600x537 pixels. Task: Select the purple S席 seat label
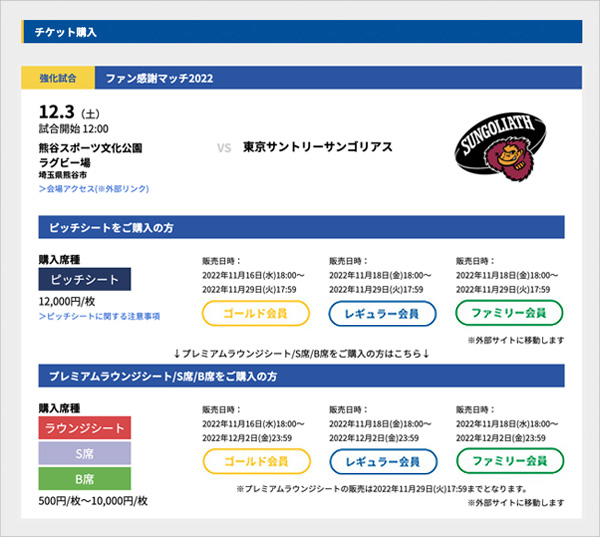85,453
